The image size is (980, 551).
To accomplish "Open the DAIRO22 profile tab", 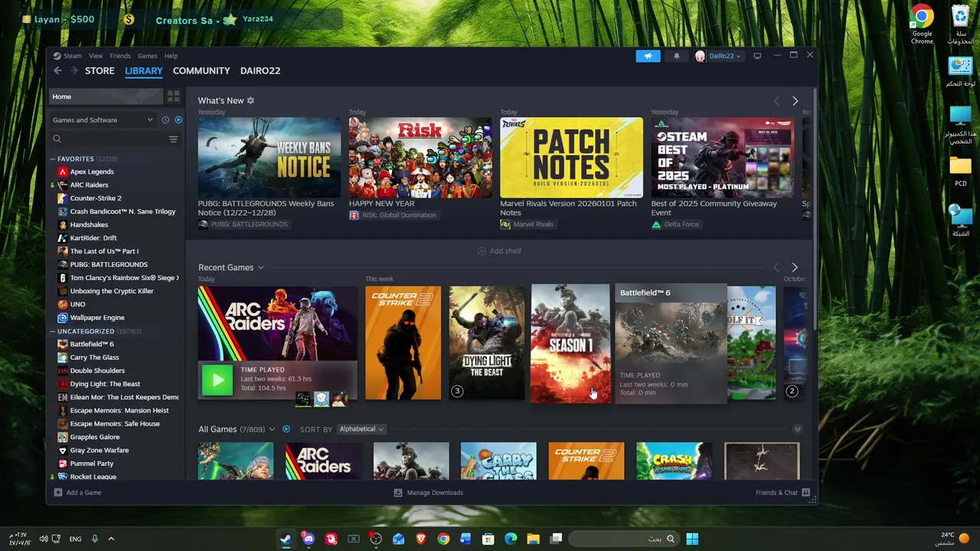I will [x=260, y=70].
